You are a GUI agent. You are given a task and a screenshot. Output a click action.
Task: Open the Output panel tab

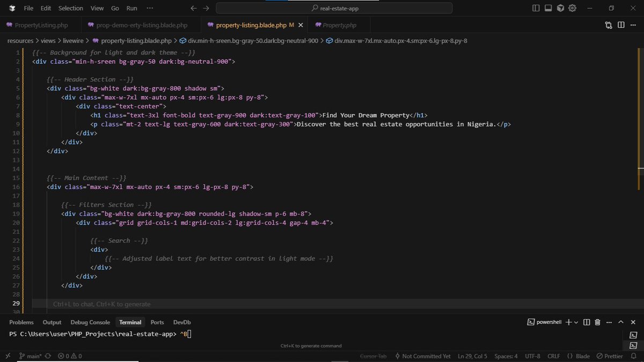tap(52, 322)
